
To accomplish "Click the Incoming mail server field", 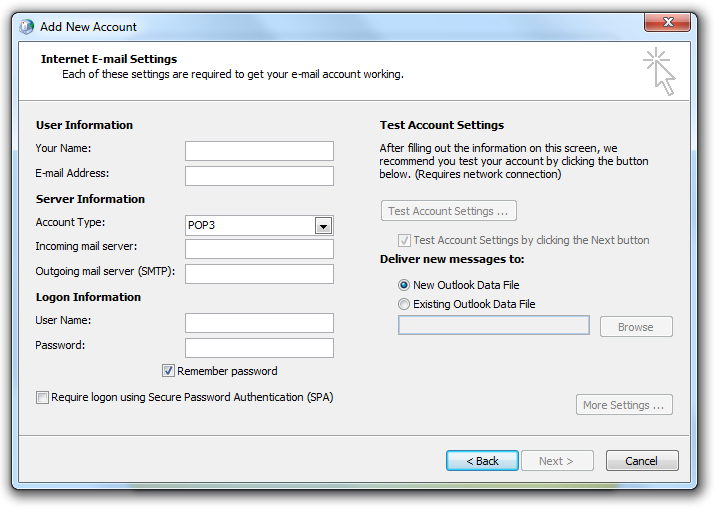I will point(259,249).
